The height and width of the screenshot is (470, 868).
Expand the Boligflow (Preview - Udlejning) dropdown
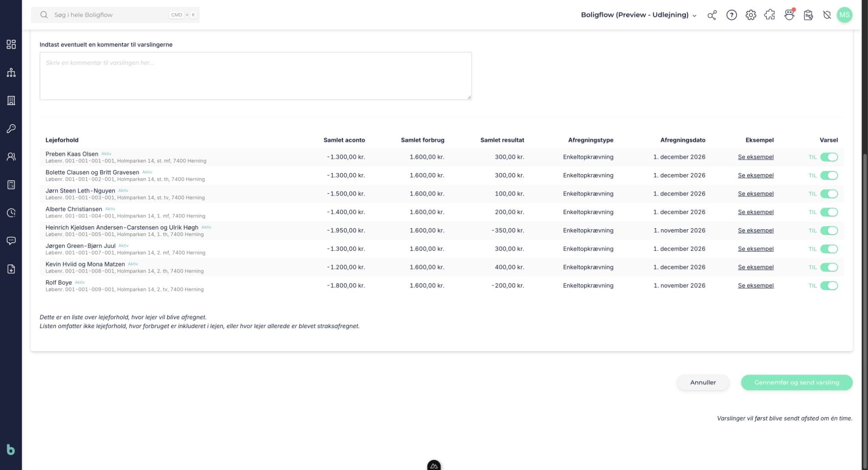coord(639,15)
